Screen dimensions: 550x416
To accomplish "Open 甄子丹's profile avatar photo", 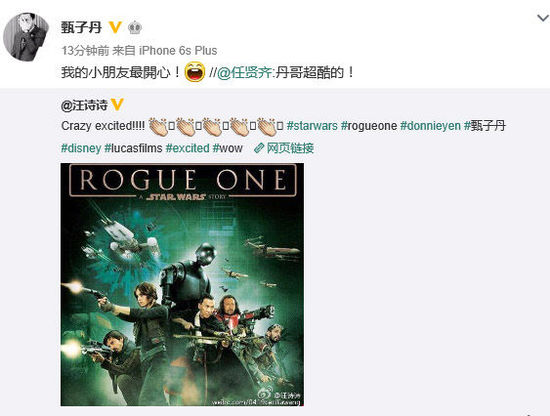I will (x=26, y=37).
